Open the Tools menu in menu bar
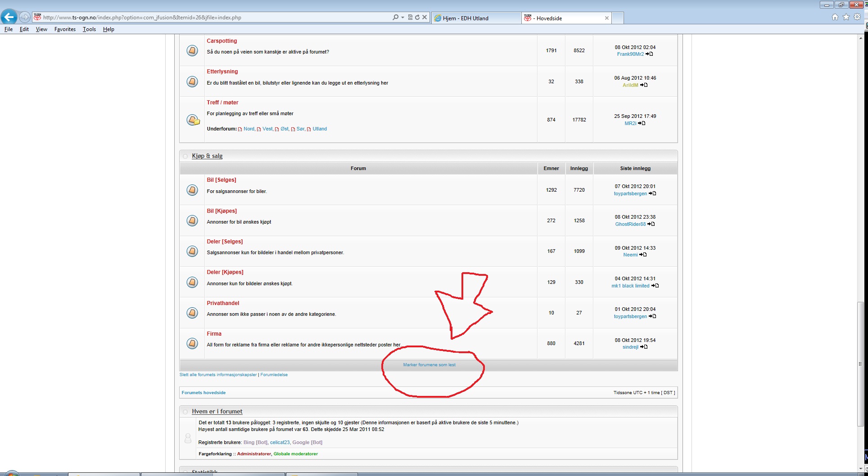Viewport: 868px width, 476px height. point(89,29)
